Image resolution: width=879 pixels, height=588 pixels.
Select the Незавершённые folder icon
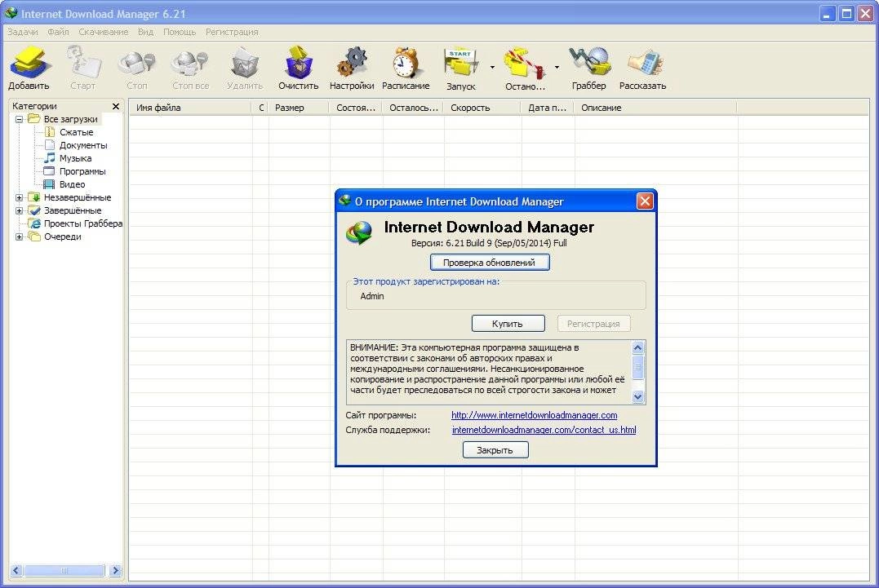(x=34, y=197)
